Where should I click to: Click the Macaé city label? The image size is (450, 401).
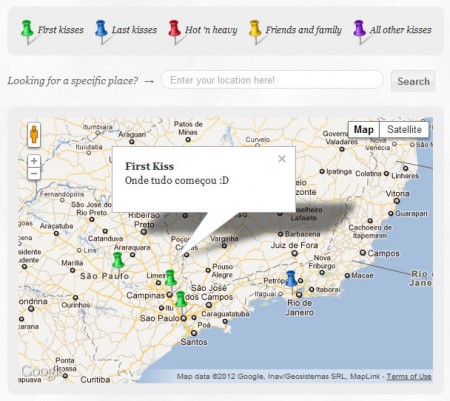tap(362, 276)
